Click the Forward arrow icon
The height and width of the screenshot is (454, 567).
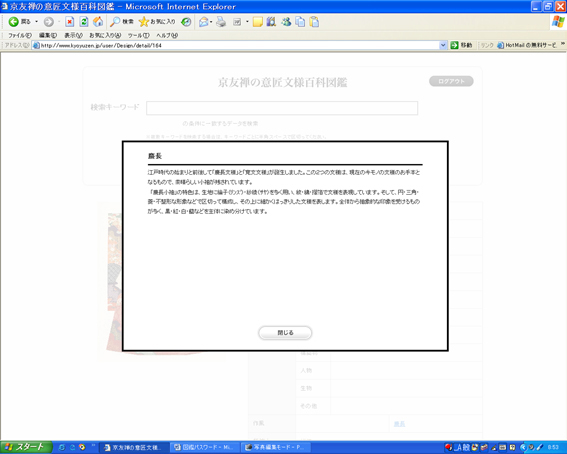click(48, 22)
